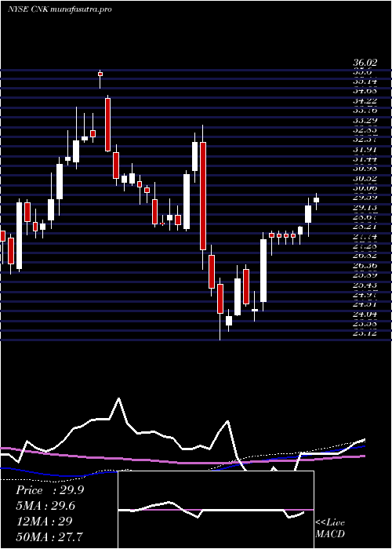Select the 31.91 price axis value

coord(365,150)
